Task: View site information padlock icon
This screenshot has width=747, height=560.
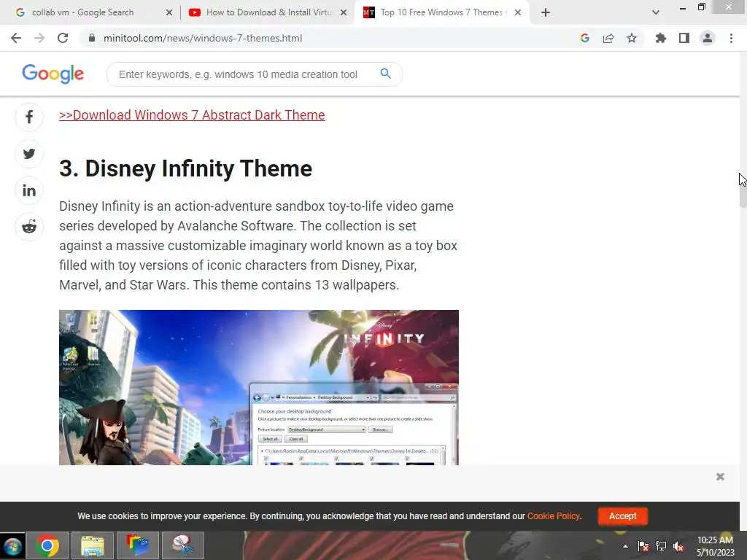Action: [x=92, y=38]
